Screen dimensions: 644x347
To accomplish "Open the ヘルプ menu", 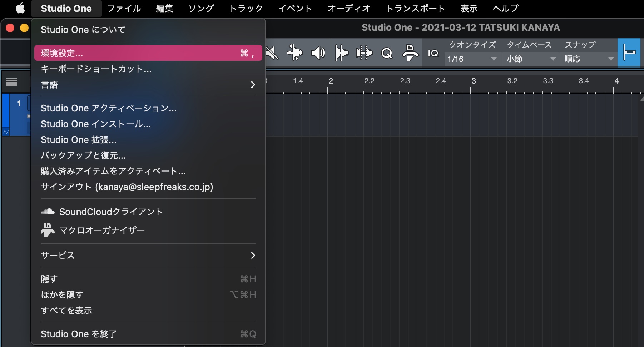I will point(505,8).
